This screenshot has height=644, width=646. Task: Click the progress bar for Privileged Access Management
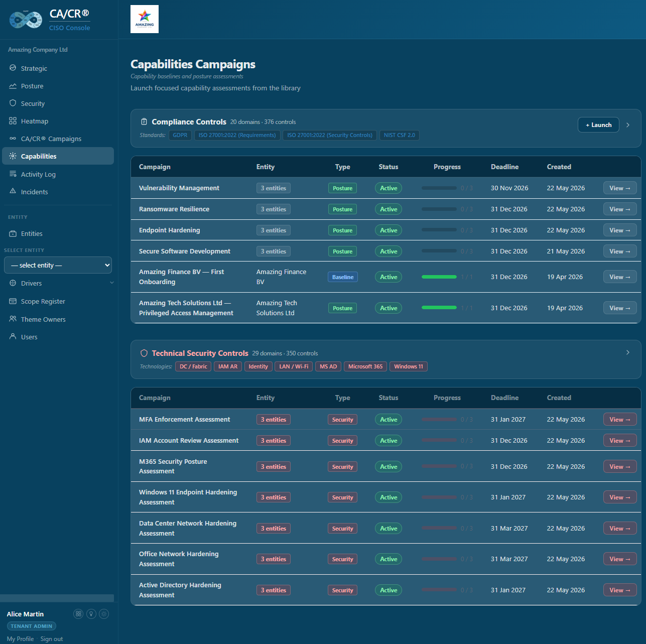pyautogui.click(x=439, y=308)
